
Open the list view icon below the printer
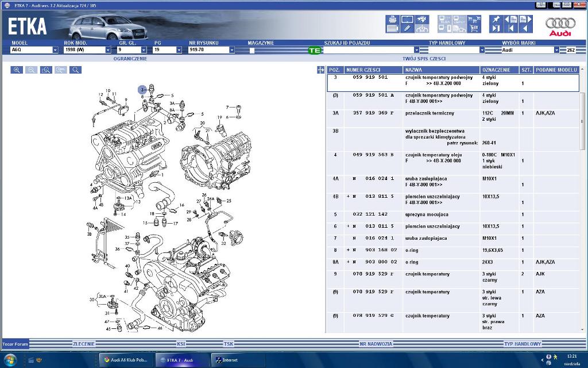393,29
